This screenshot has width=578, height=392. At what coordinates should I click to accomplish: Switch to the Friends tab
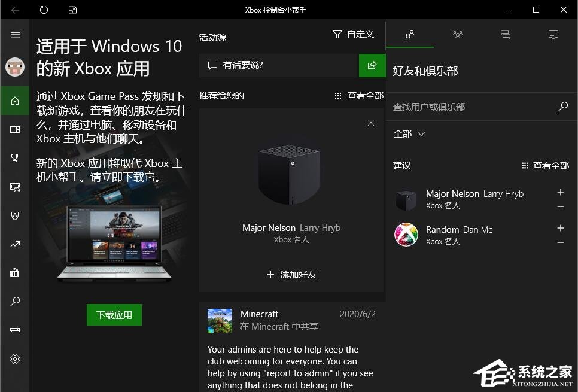click(409, 35)
